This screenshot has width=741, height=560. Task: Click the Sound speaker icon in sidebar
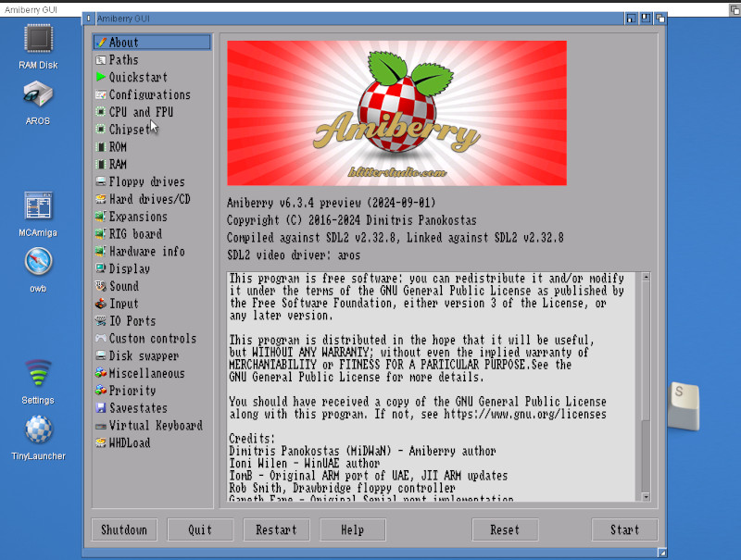(101, 287)
